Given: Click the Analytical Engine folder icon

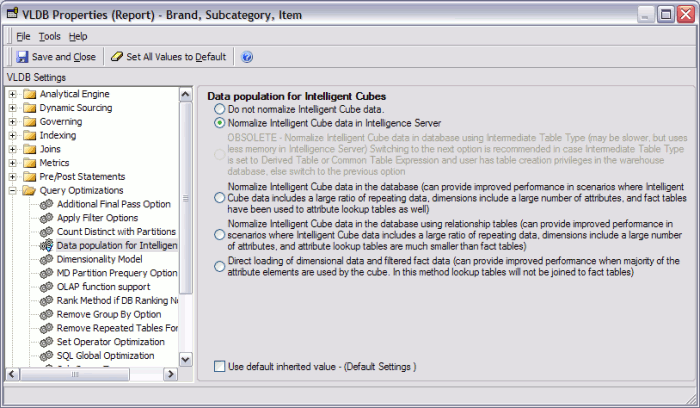Looking at the screenshot, I should coord(29,94).
